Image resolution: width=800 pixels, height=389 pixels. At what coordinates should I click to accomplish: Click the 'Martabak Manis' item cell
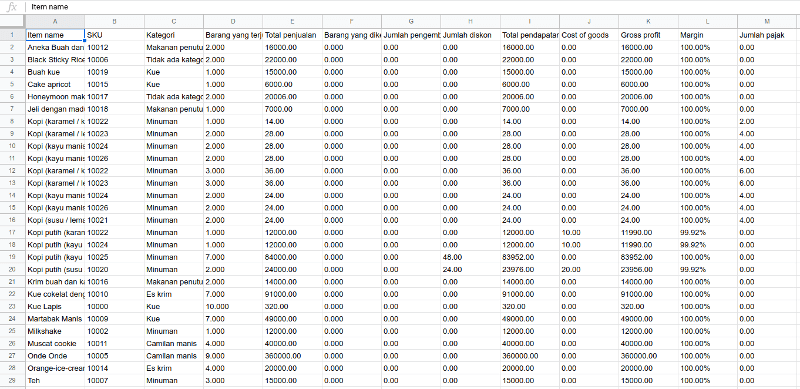[x=55, y=319]
